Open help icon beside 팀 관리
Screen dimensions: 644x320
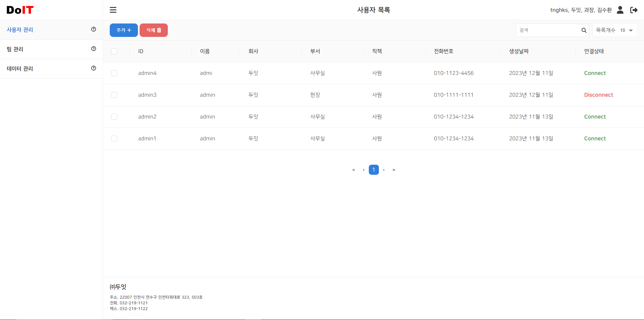click(94, 49)
